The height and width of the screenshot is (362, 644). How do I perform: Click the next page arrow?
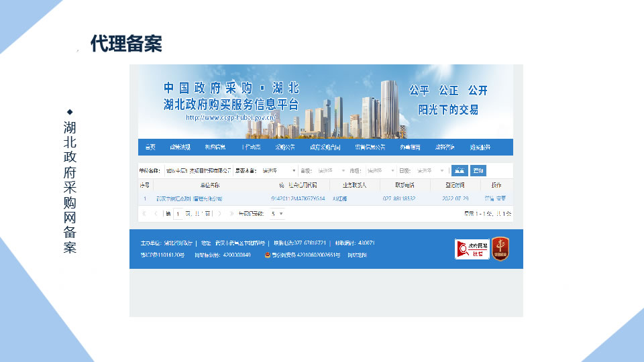pos(220,213)
